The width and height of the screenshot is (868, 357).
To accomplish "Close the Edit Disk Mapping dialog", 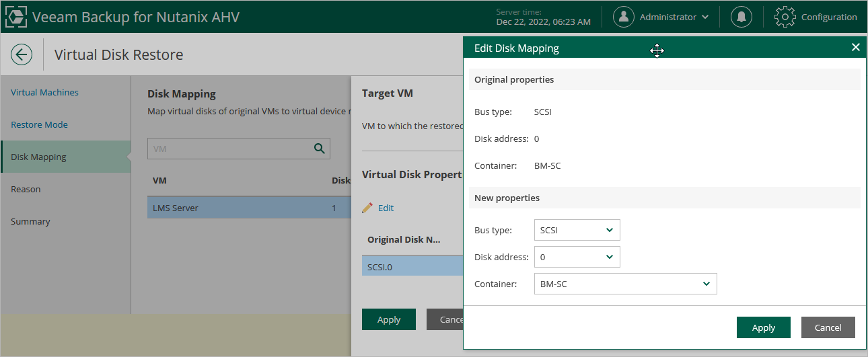I will (855, 47).
